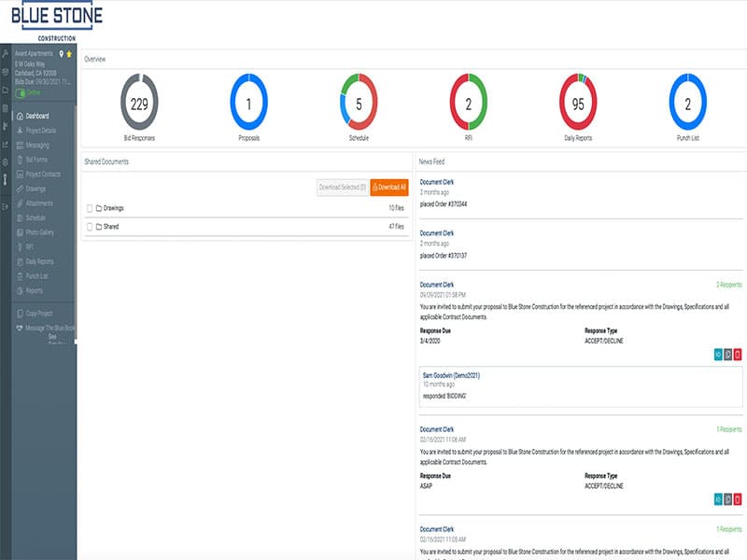Check the Drawings folder checkbox

click(x=89, y=208)
